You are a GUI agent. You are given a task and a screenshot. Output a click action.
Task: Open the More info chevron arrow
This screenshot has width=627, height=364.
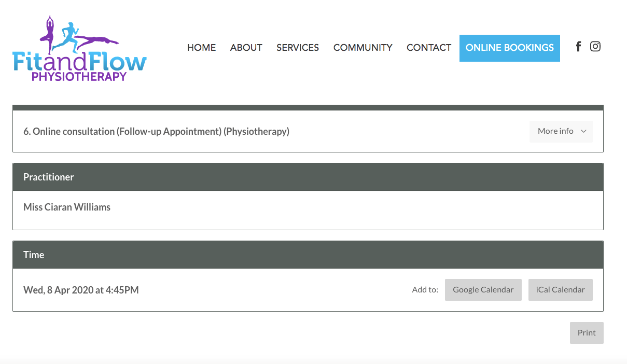583,132
